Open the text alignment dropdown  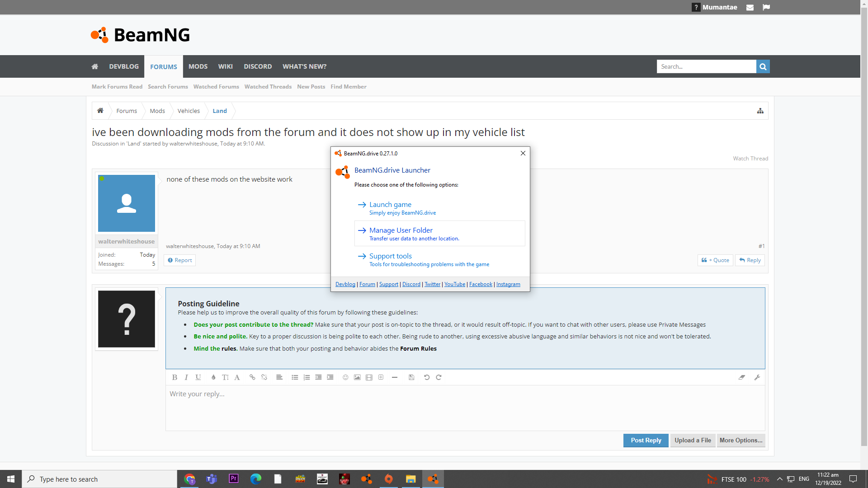[279, 377]
